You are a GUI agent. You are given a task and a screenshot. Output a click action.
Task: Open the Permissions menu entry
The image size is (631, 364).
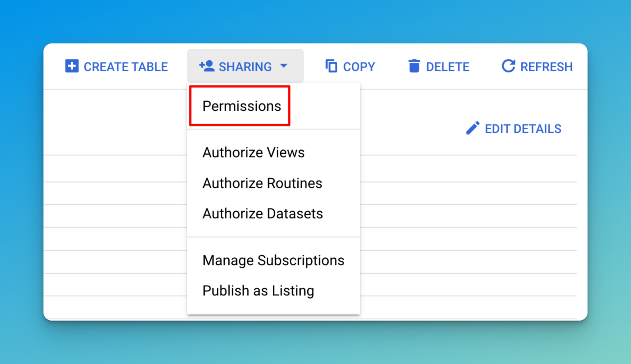pos(241,106)
